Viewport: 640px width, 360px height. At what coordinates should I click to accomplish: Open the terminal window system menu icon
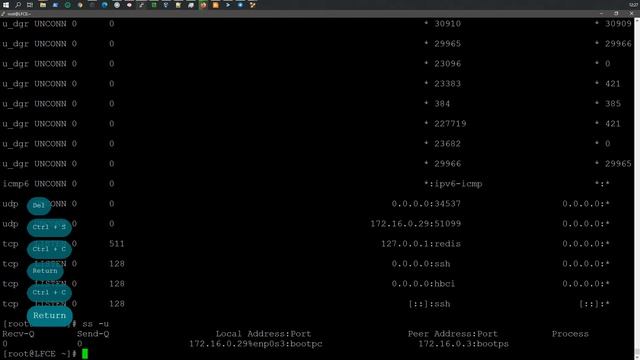tap(3, 14)
